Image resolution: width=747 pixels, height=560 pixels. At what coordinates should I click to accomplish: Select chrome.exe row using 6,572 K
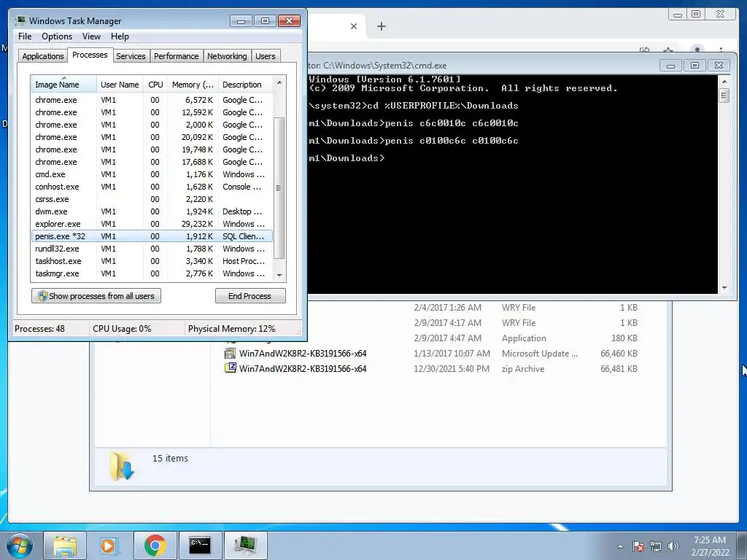pyautogui.click(x=152, y=100)
